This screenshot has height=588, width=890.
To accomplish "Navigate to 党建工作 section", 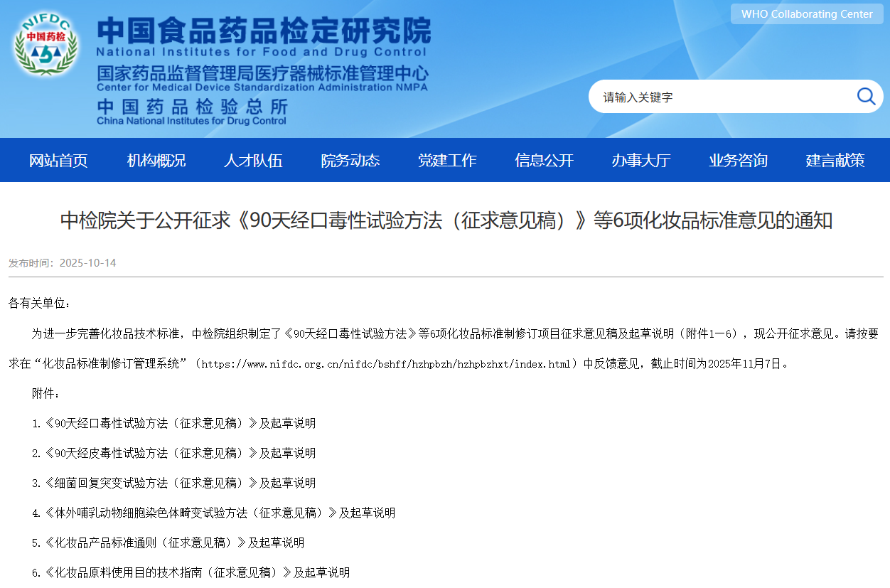I will tap(447, 161).
